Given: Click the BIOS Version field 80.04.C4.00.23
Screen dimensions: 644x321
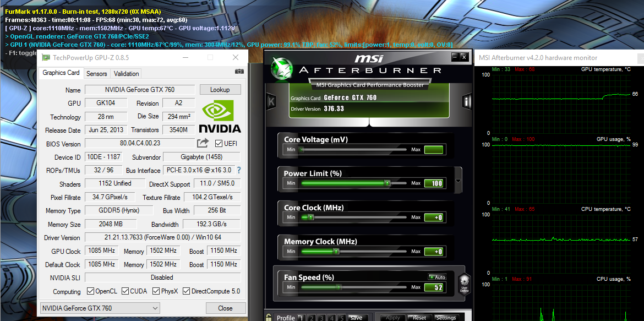Looking at the screenshot, I should pyautogui.click(x=140, y=144).
